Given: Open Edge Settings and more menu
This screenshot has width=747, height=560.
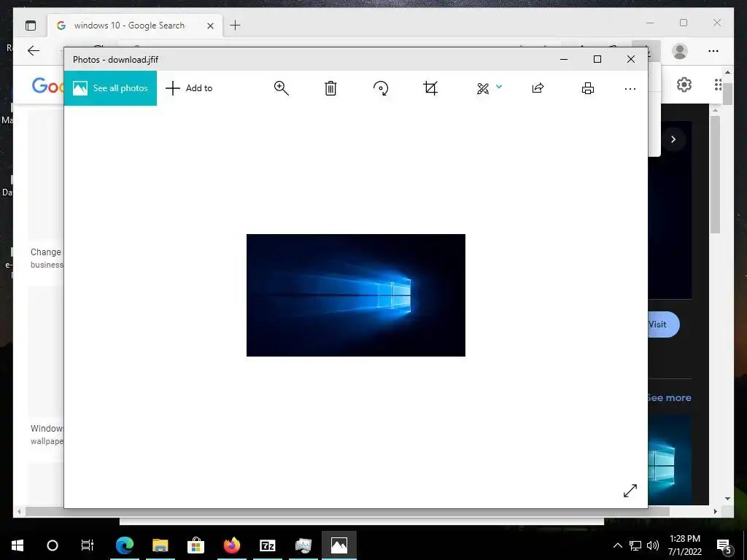Looking at the screenshot, I should (x=713, y=51).
